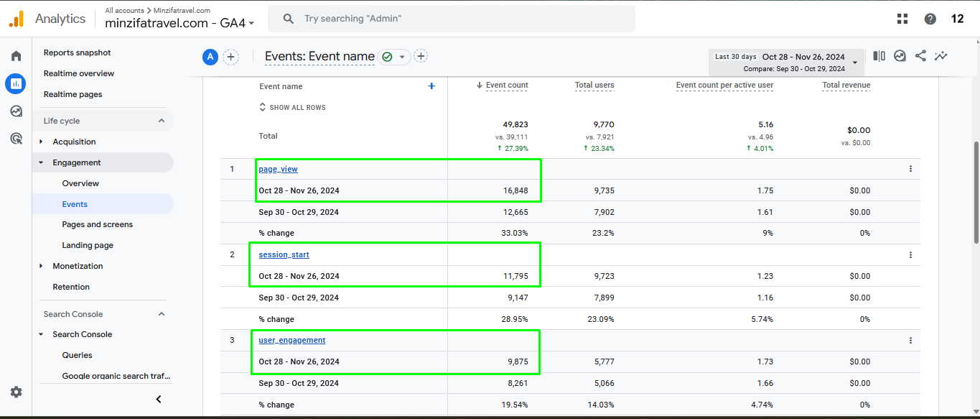Collapse the Life cycle section

point(162,120)
